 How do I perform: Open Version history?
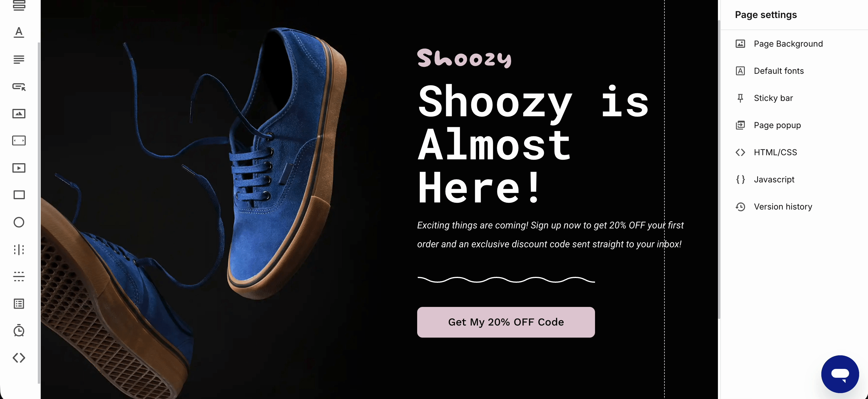(774, 207)
